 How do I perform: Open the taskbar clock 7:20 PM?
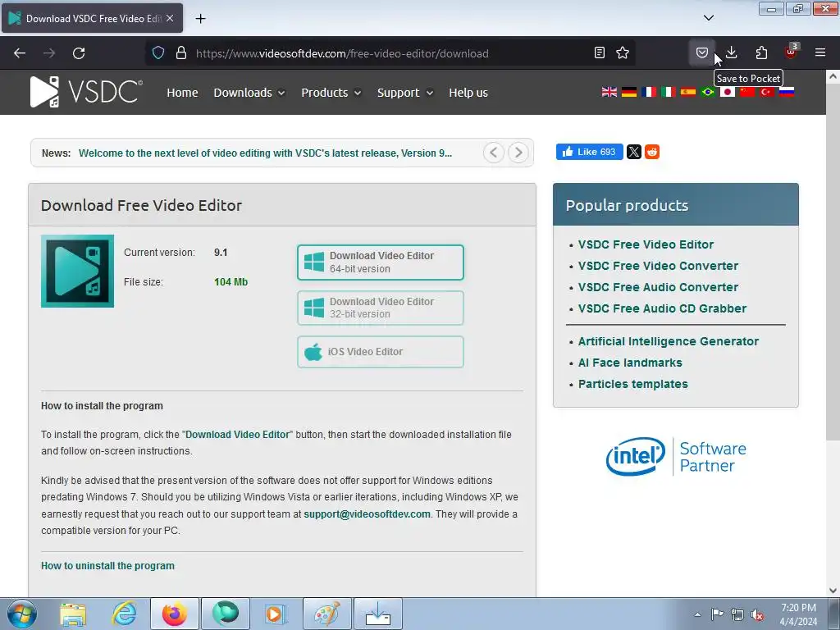click(798, 614)
